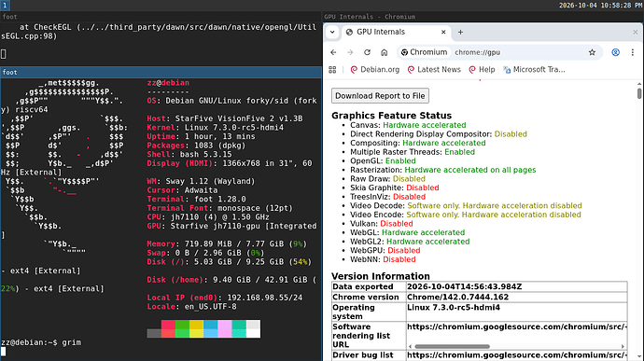
Task: Open the Chromium home page
Action: coord(384,52)
